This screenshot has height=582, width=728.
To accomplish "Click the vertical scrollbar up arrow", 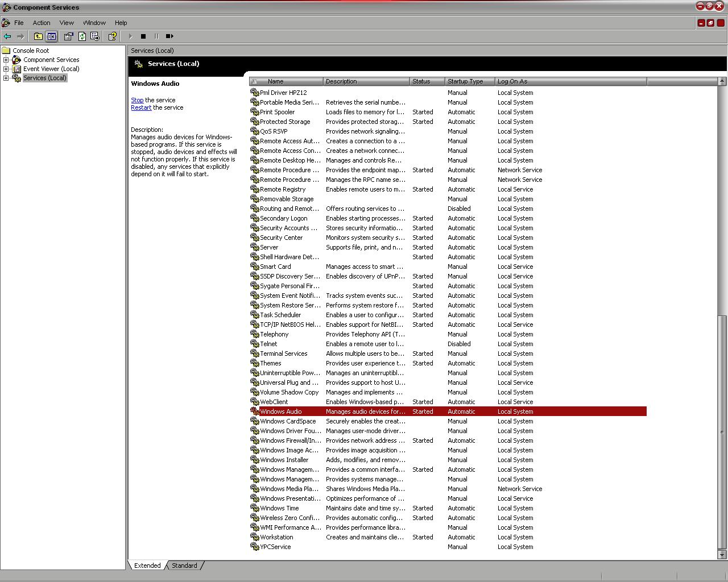I will (722, 81).
